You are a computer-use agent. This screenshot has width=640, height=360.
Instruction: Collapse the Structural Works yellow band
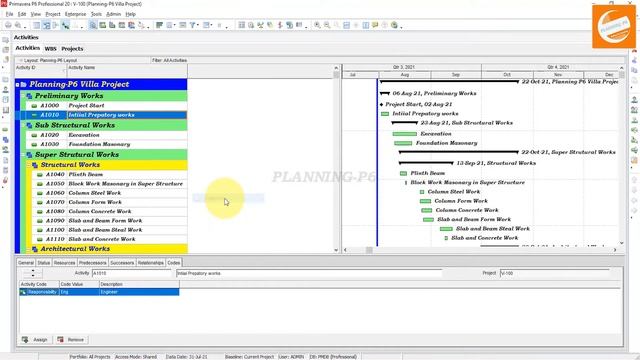[29, 165]
